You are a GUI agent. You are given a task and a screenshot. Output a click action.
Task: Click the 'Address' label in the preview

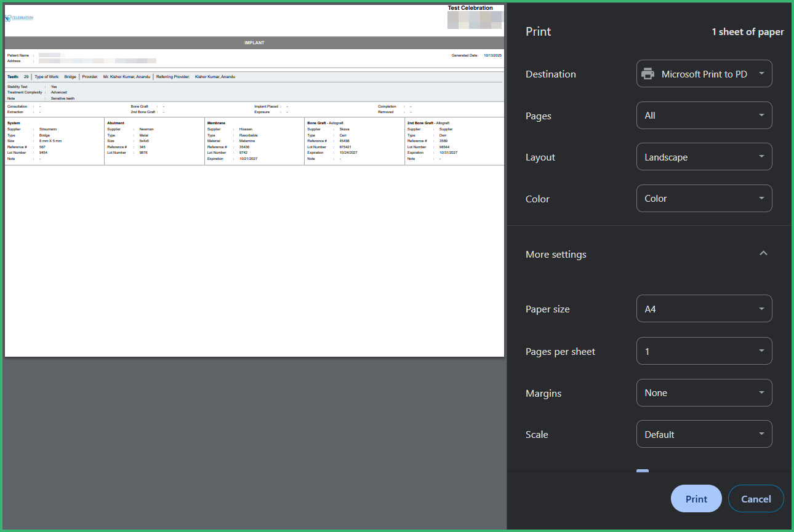14,61
